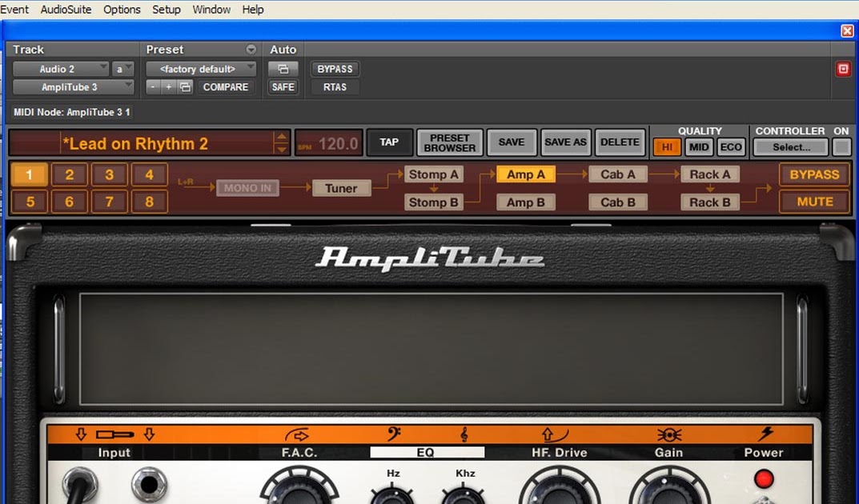The height and width of the screenshot is (504, 859).
Task: Switch to the Stomp A module
Action: pyautogui.click(x=433, y=174)
